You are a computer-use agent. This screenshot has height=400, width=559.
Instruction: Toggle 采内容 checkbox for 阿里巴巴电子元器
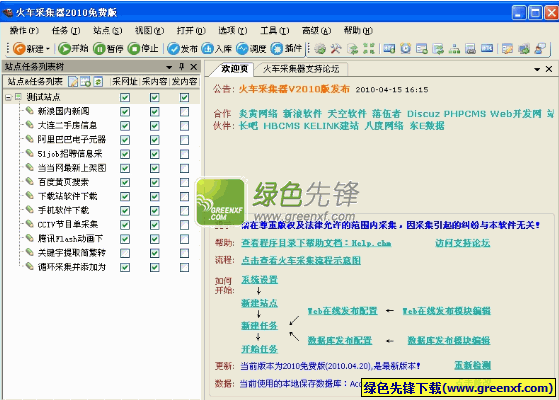[x=155, y=140]
